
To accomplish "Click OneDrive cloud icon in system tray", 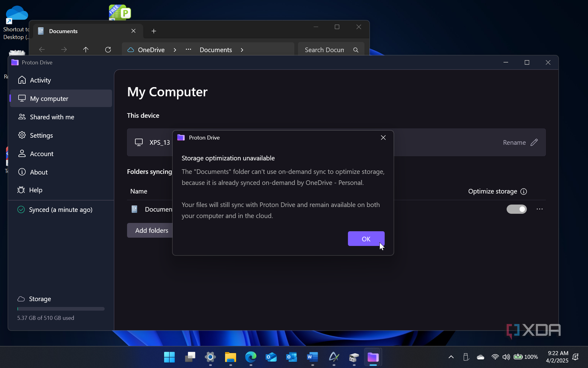I will click(x=480, y=357).
